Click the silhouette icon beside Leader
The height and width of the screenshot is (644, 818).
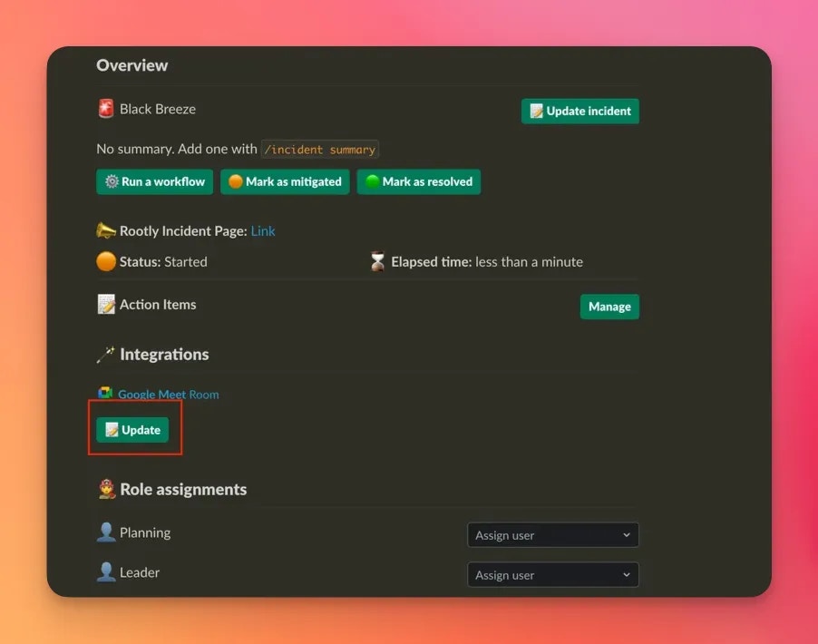click(106, 572)
